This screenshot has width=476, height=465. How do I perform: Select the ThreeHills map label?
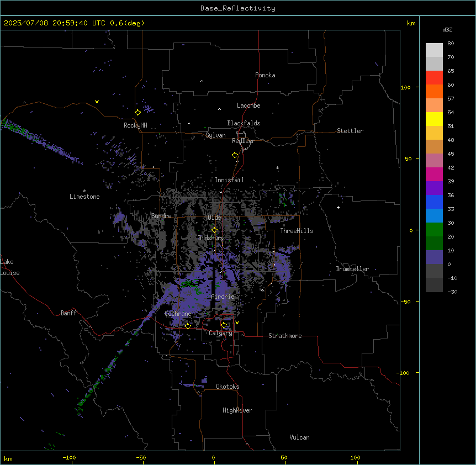pyautogui.click(x=297, y=231)
